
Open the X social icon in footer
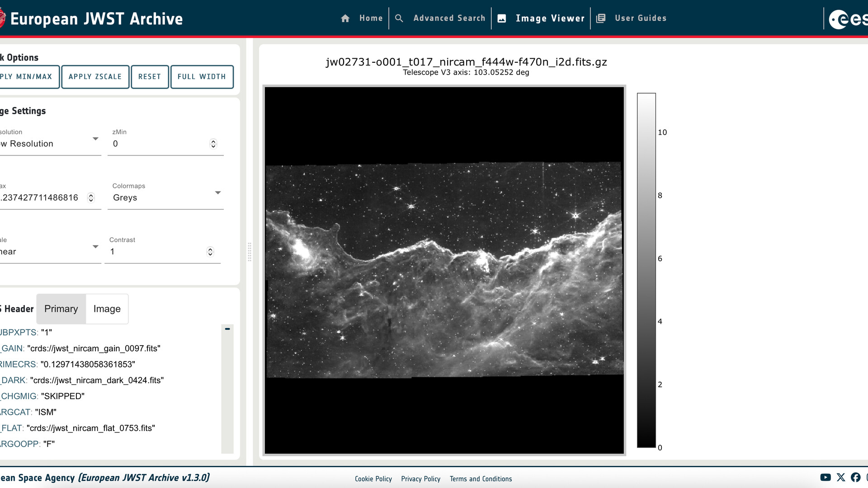tap(841, 478)
